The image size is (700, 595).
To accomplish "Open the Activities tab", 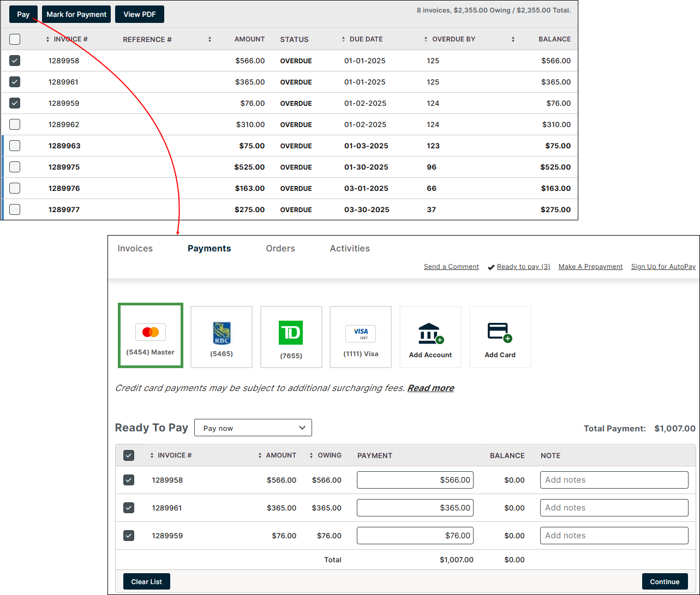I will point(350,249).
